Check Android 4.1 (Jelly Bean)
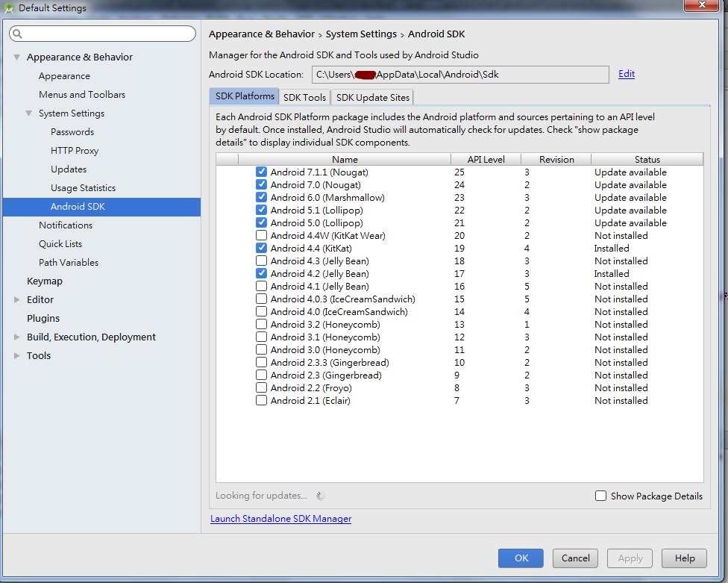 coord(261,286)
